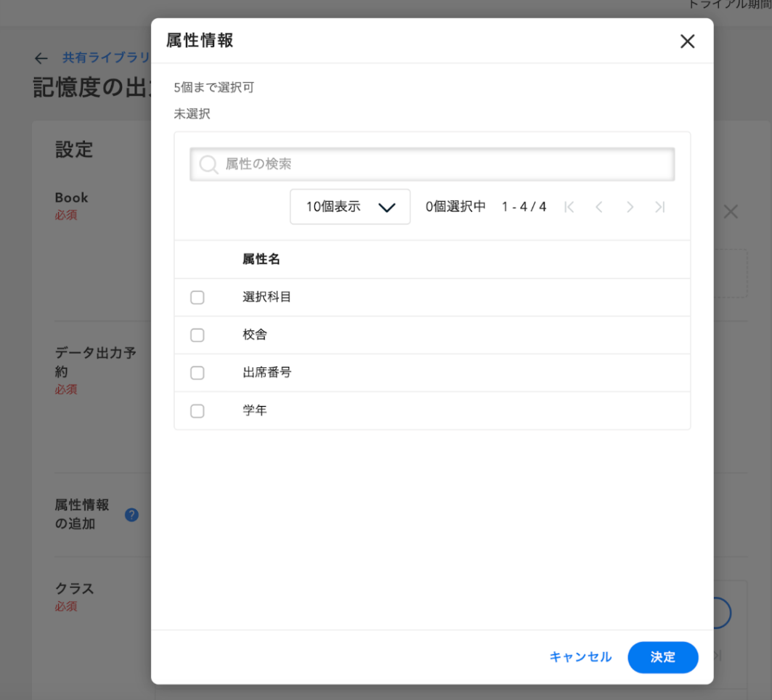Check the 出席番号 checkbox
This screenshot has width=772, height=700.
tap(198, 373)
